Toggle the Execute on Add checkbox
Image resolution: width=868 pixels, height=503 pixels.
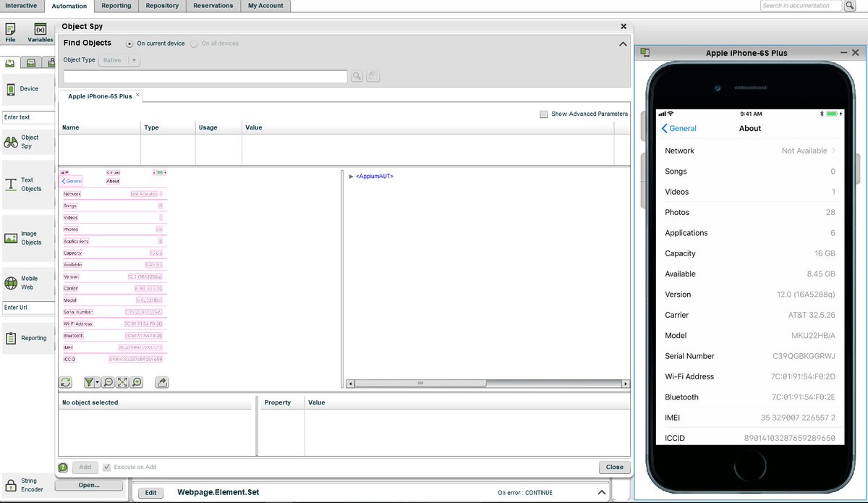pyautogui.click(x=107, y=468)
